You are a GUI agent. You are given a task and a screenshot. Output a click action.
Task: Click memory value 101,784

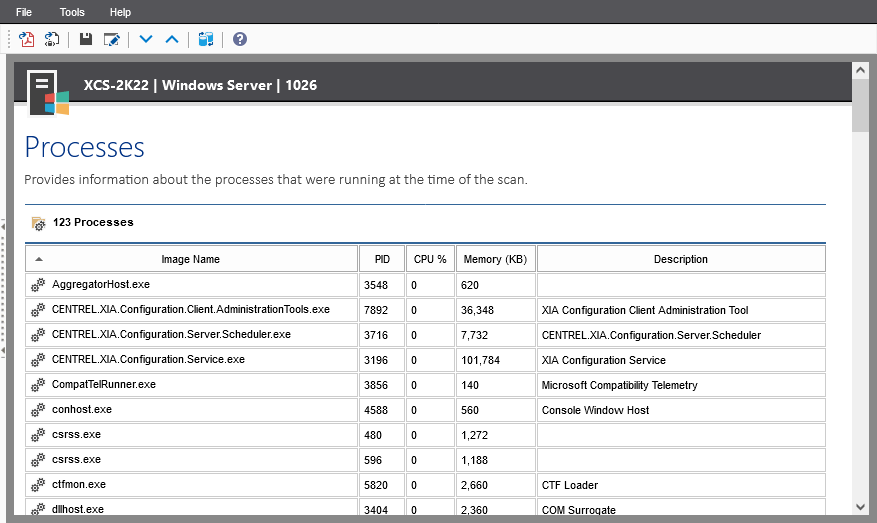tap(480, 360)
